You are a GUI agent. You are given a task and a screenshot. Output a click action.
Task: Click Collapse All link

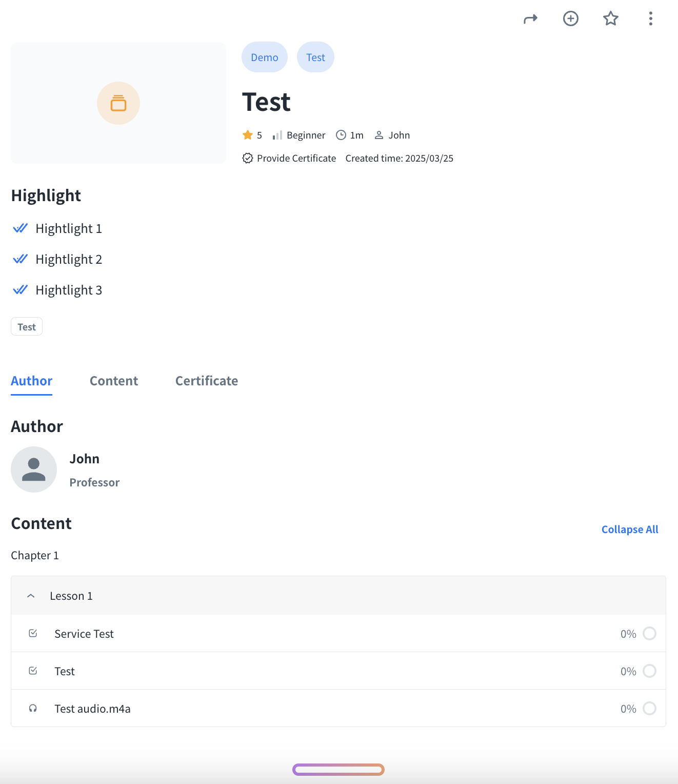(630, 530)
